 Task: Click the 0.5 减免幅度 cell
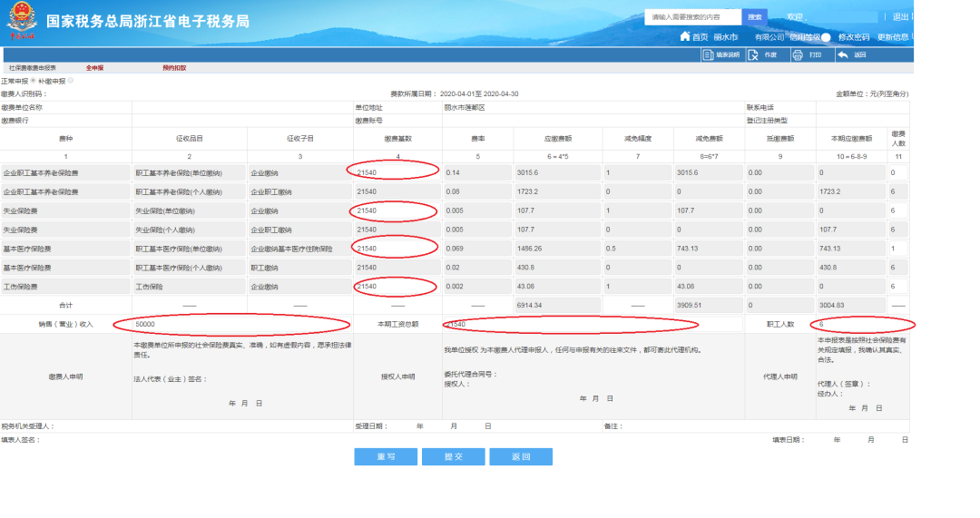(638, 249)
